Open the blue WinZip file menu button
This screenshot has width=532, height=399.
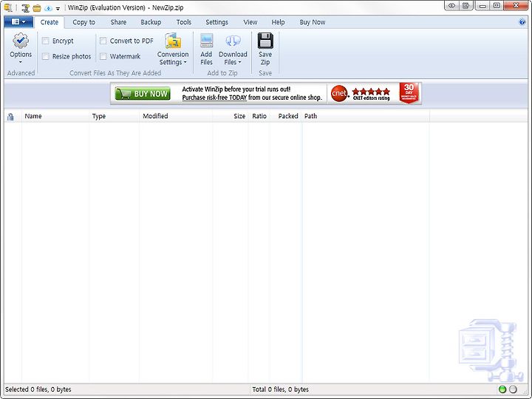pyautogui.click(x=18, y=22)
